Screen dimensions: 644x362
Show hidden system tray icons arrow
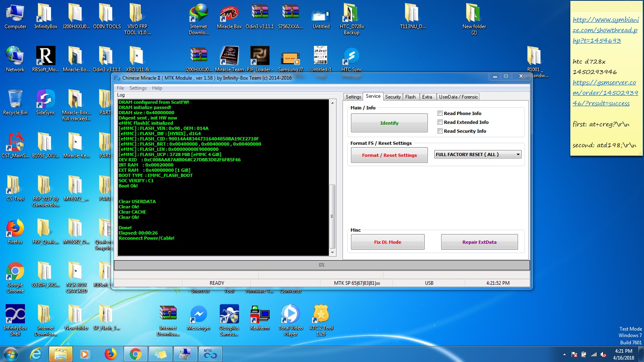pos(564,354)
